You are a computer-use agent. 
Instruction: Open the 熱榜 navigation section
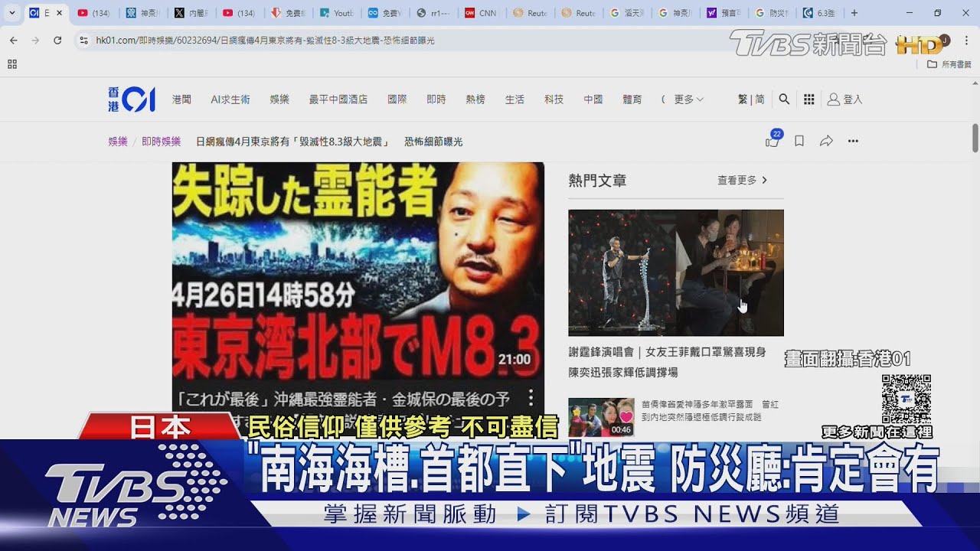pyautogui.click(x=475, y=99)
